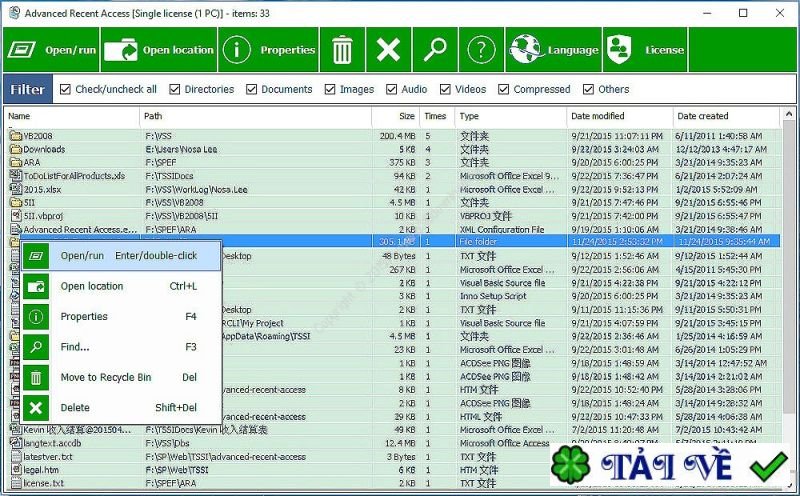Viewport: 800px width, 496px height.
Task: Click the langtext.accdb file icon
Action: pyautogui.click(x=16, y=443)
